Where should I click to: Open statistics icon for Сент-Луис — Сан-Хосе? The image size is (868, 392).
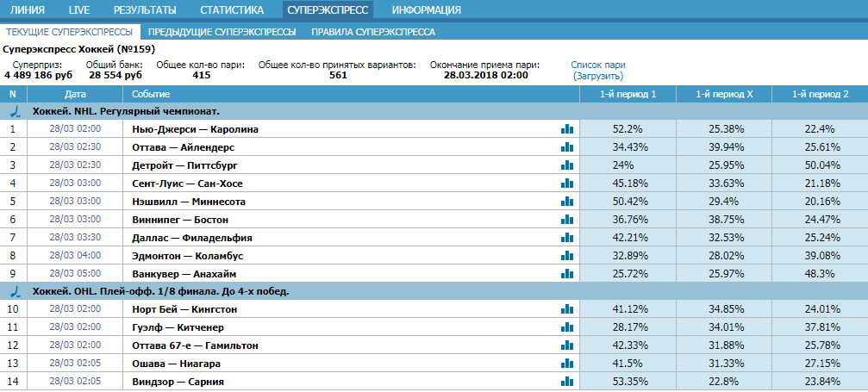point(567,184)
